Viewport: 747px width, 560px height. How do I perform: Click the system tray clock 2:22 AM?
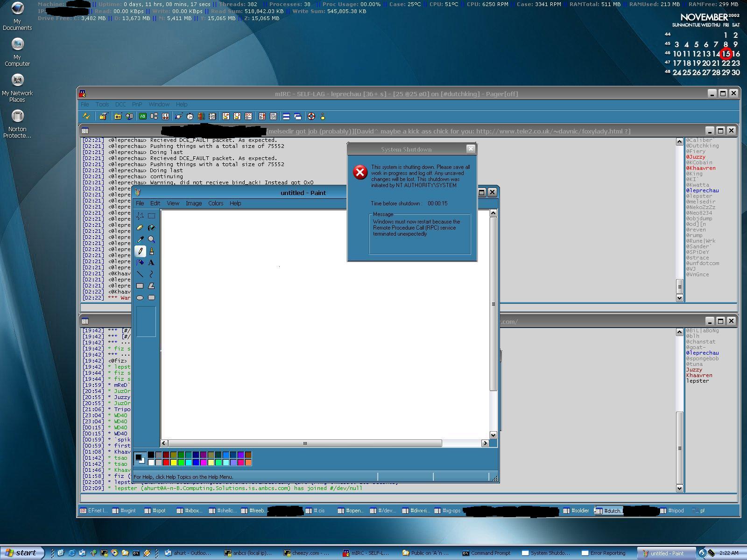click(729, 553)
